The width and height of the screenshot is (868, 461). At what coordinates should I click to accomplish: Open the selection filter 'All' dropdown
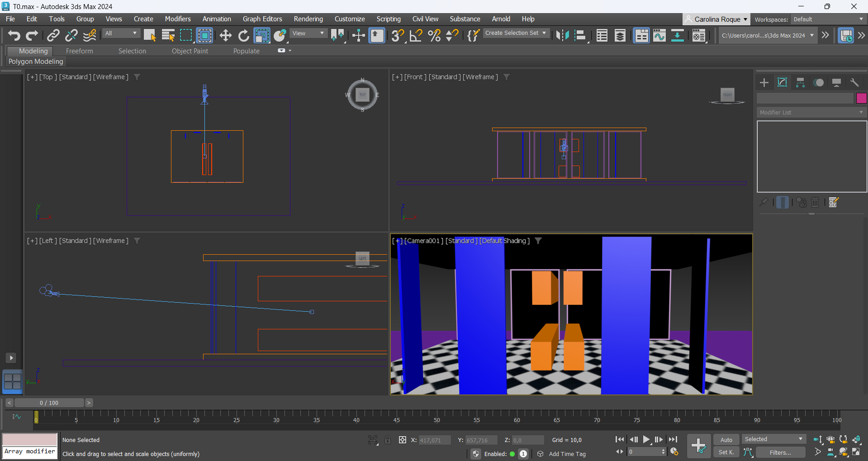click(x=121, y=33)
